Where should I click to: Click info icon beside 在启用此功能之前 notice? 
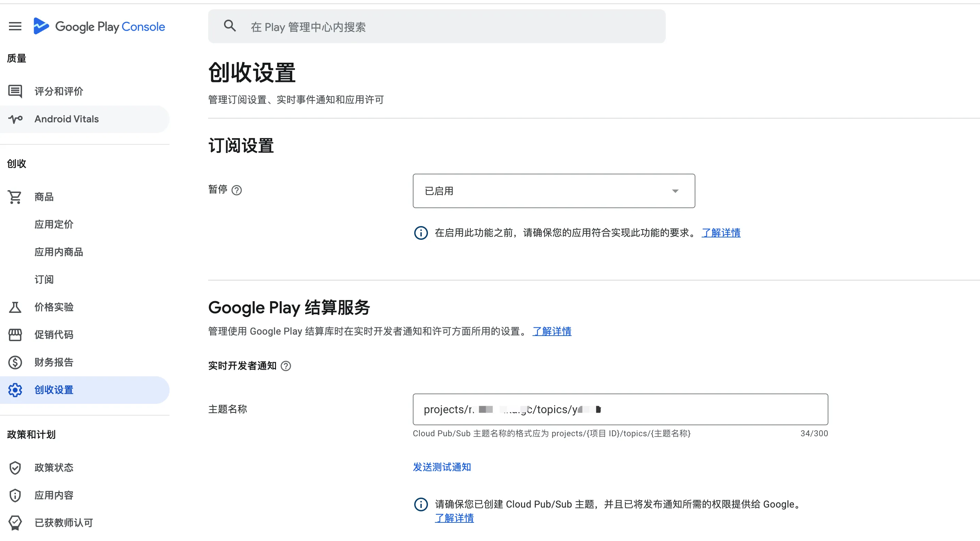pyautogui.click(x=421, y=233)
